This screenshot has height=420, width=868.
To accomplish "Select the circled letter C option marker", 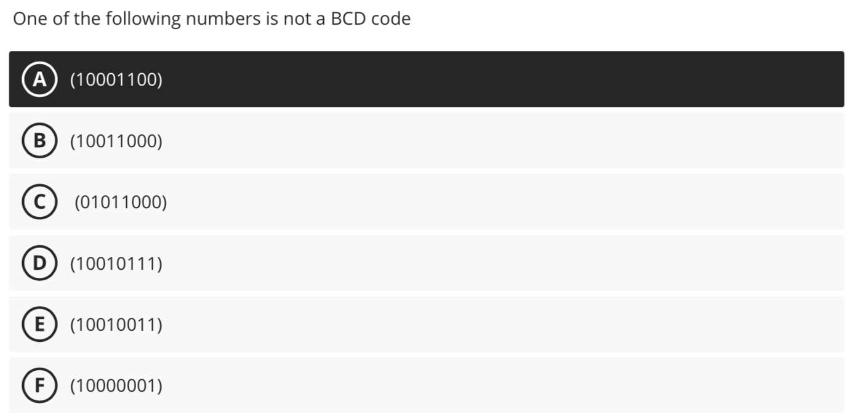I will (x=39, y=201).
